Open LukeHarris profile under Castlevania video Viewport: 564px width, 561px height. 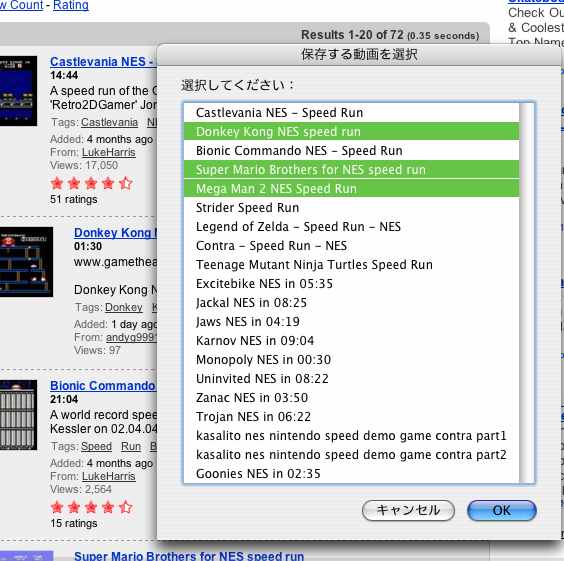pos(109,152)
